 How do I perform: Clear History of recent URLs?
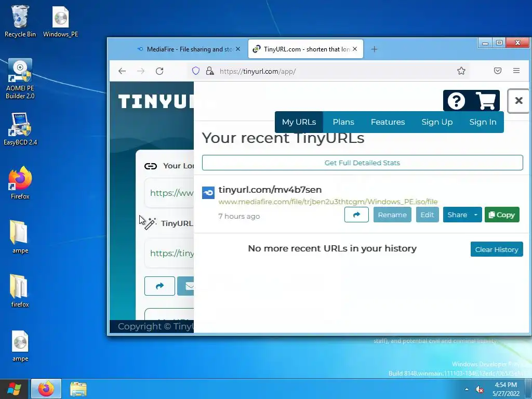click(x=496, y=249)
